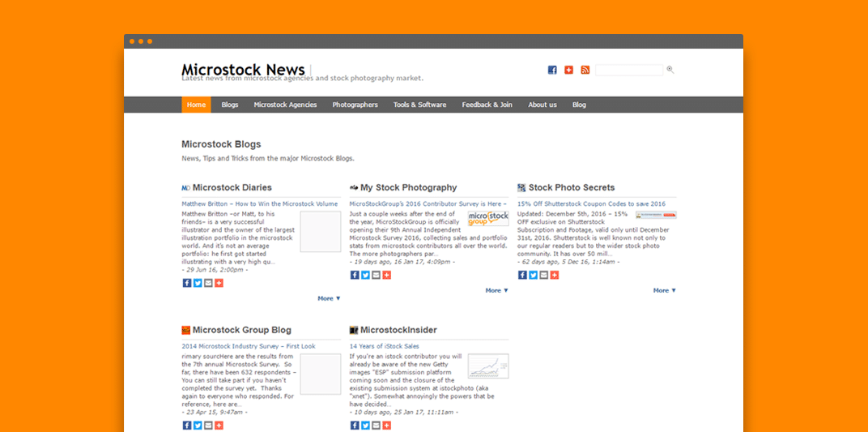This screenshot has width=868, height=432.
Task: Expand More under My Stock Photography
Action: [x=496, y=291]
